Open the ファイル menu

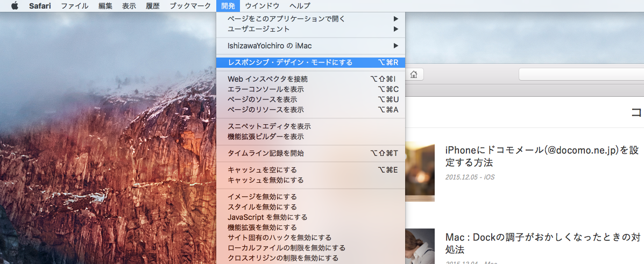pos(74,6)
